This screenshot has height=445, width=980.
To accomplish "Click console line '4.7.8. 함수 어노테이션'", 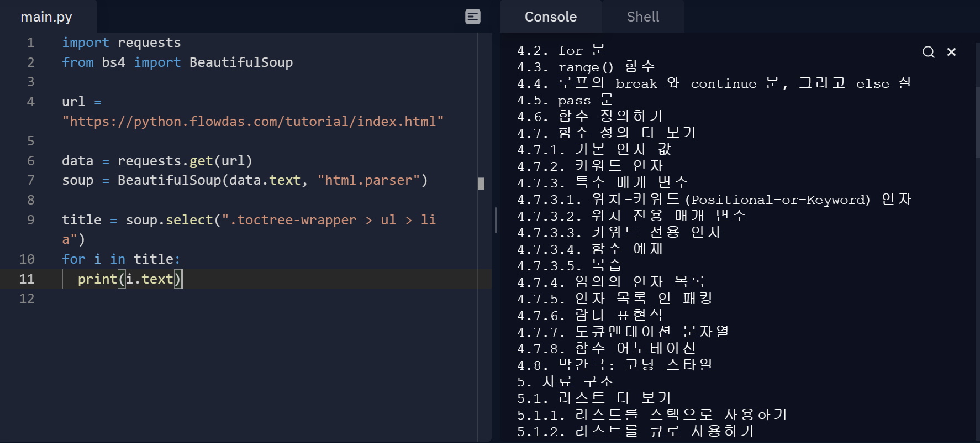I will 607,349.
